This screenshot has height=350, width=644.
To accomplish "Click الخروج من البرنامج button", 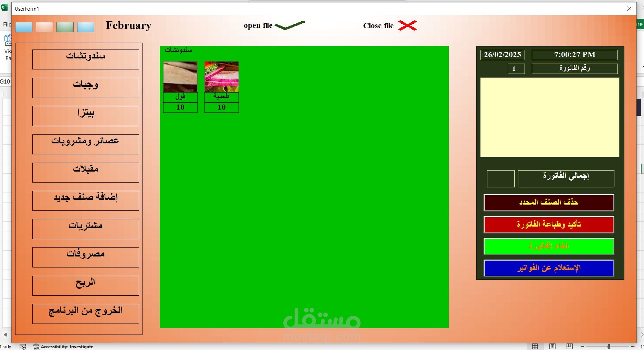I will pyautogui.click(x=86, y=314).
